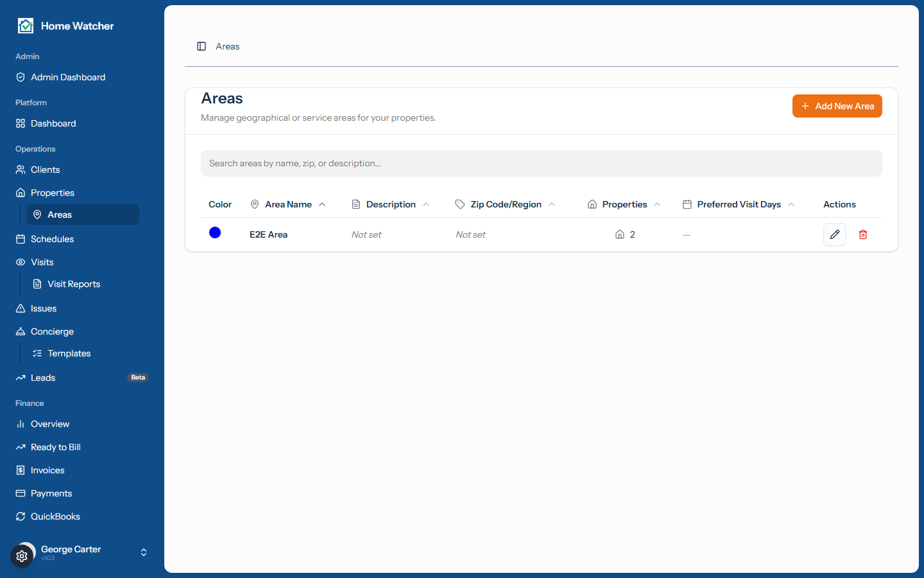Open Admin Dashboard from sidebar

click(x=82, y=77)
